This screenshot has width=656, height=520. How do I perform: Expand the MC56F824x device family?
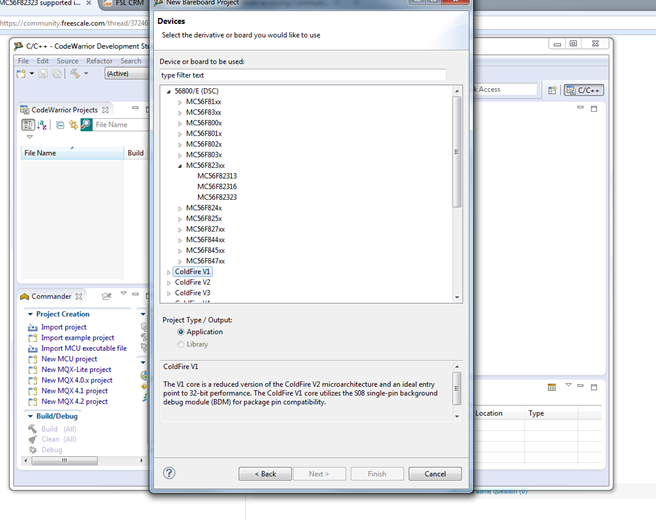pyautogui.click(x=180, y=208)
